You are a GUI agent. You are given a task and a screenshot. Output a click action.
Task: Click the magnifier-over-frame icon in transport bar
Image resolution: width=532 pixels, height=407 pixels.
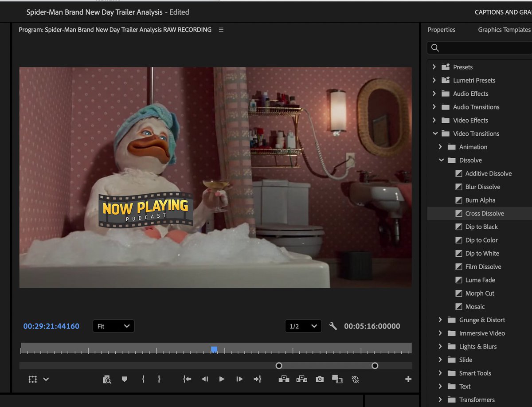[107, 379]
